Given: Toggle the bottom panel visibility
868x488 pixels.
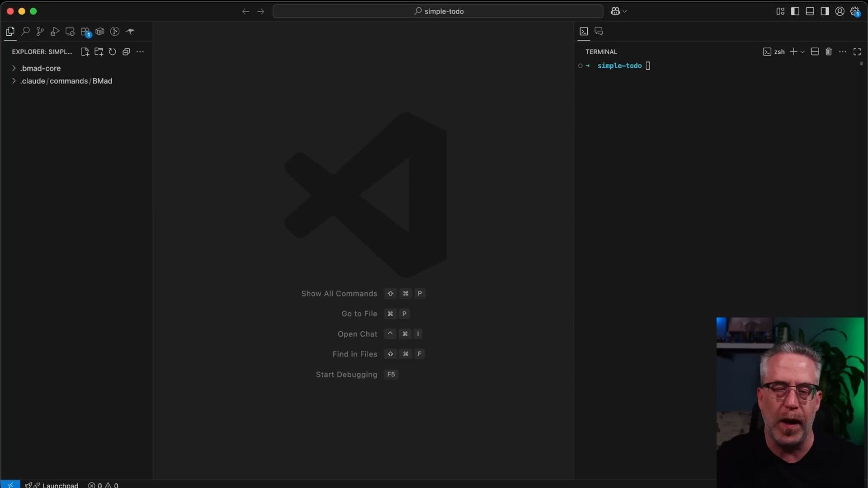Looking at the screenshot, I should [x=810, y=11].
